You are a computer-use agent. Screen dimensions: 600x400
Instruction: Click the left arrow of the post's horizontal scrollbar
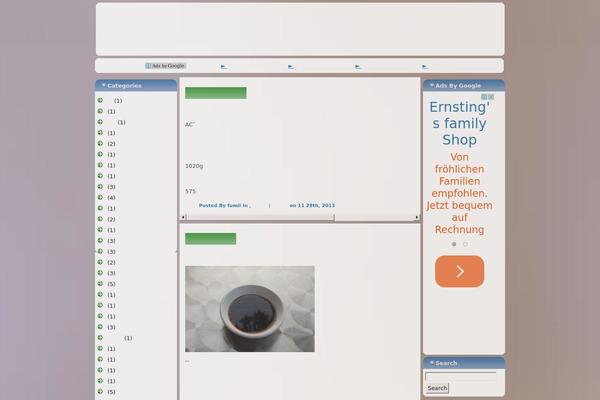pos(183,217)
